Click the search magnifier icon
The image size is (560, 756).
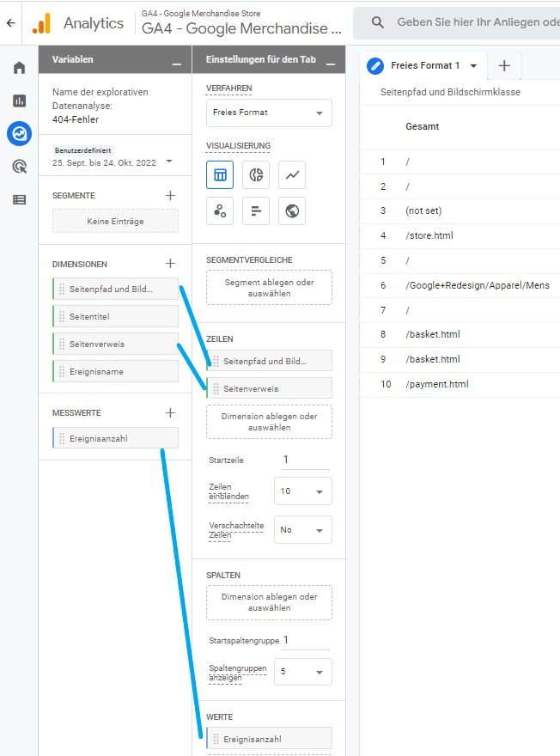[378, 22]
